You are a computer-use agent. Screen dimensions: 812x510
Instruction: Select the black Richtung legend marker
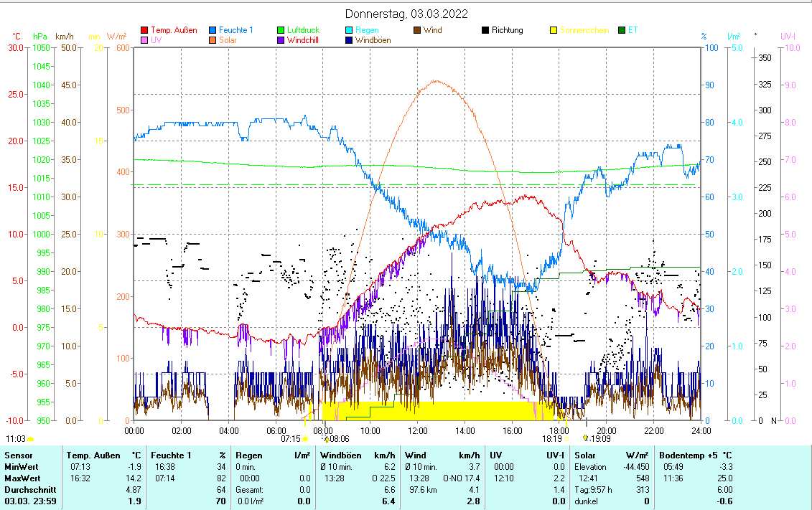(485, 31)
